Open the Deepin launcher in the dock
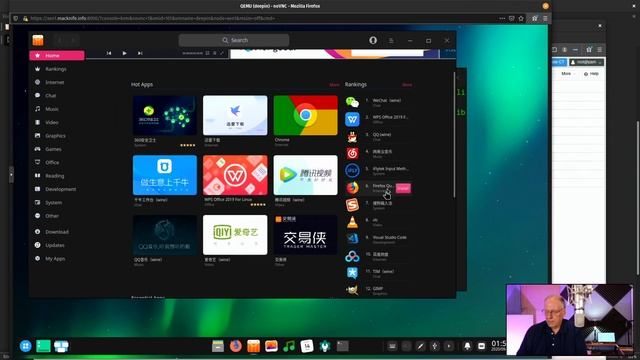This screenshot has height=360, width=640. 26,346
